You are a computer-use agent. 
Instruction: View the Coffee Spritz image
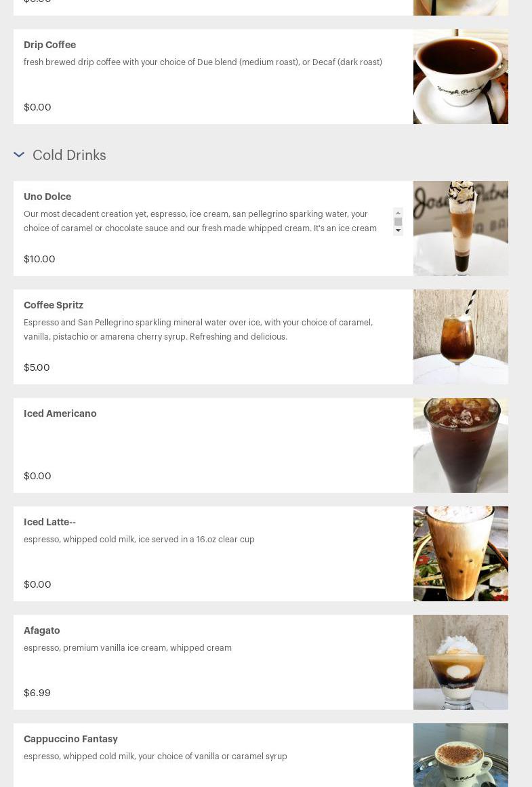tap(460, 337)
